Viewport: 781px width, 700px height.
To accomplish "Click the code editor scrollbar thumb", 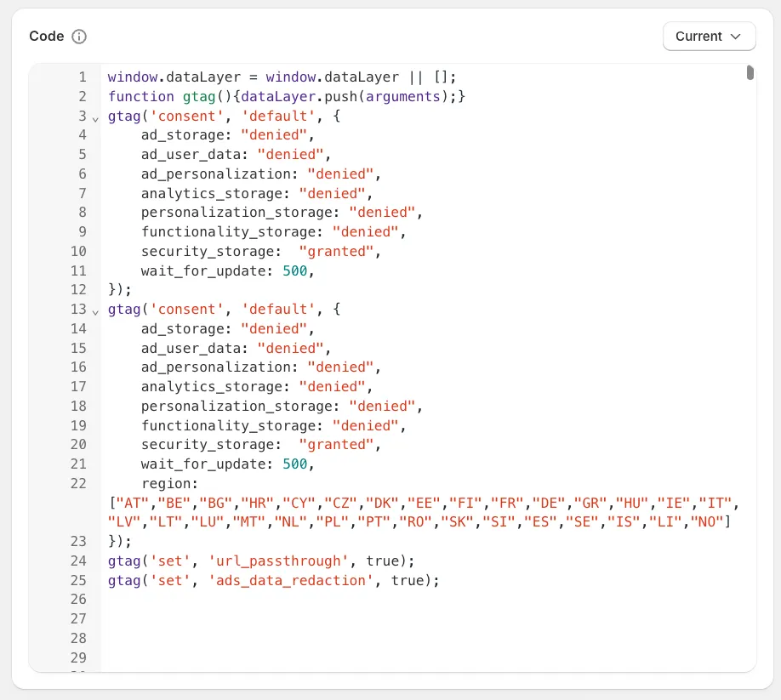I will [750, 72].
